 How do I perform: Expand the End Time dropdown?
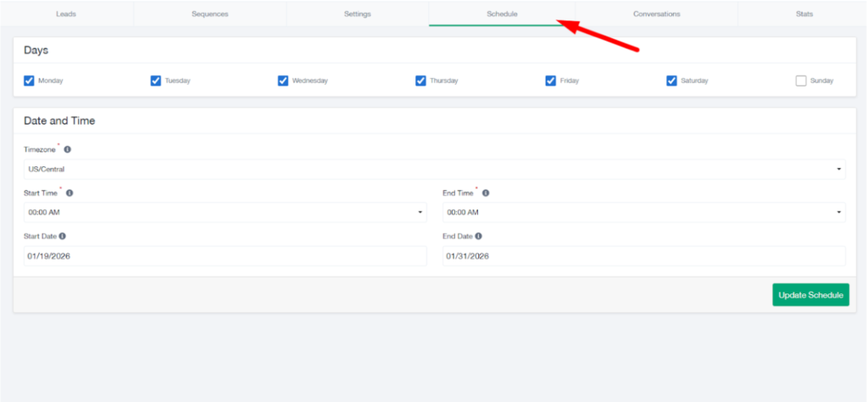pyautogui.click(x=643, y=212)
